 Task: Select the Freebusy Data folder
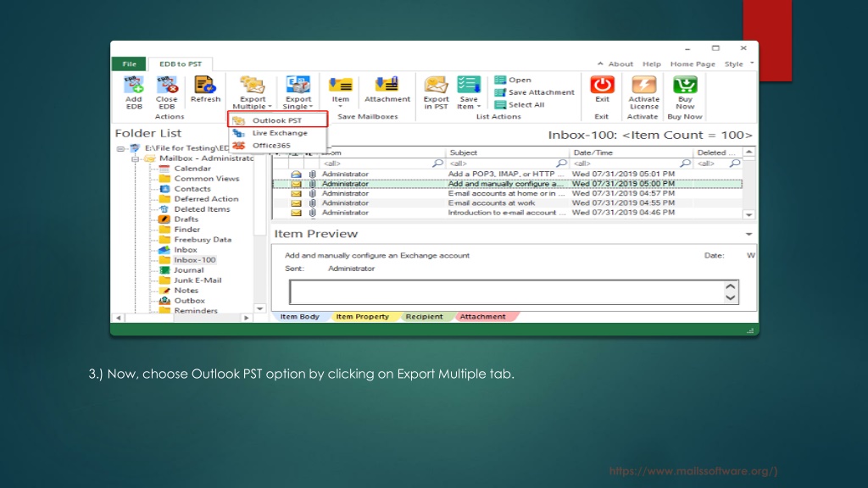click(203, 240)
